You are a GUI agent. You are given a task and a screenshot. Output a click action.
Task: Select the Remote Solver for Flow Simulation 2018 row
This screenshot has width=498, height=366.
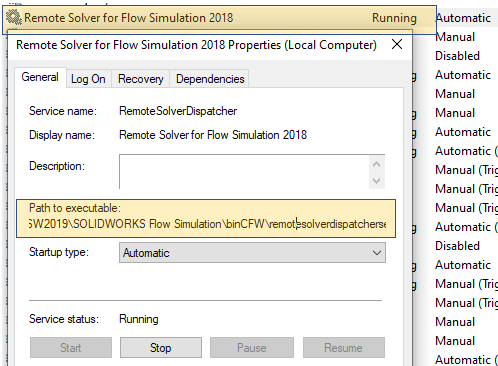point(219,18)
